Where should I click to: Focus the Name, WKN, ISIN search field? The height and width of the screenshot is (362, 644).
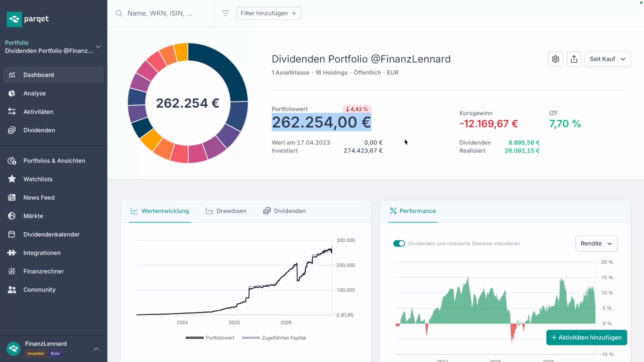point(165,13)
